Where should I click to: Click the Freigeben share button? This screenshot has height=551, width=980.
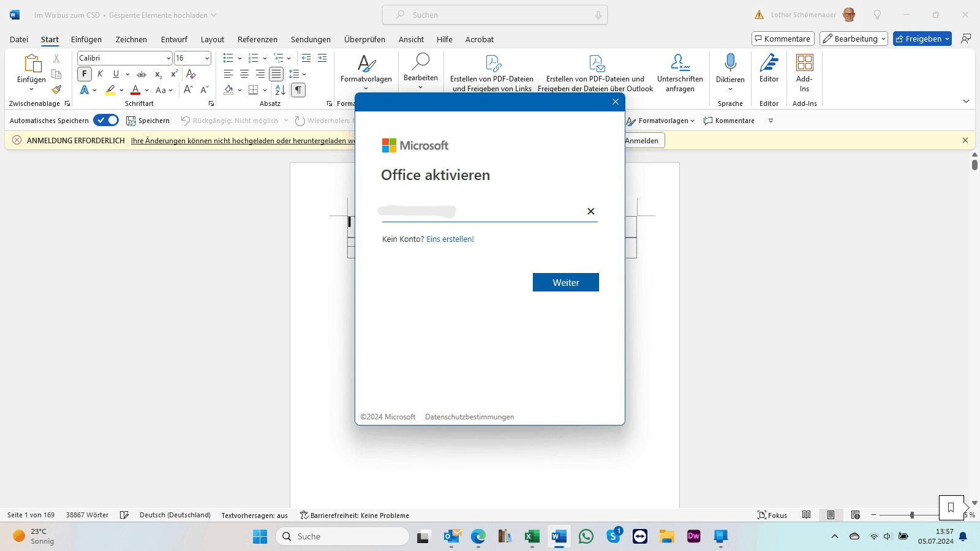tap(922, 39)
